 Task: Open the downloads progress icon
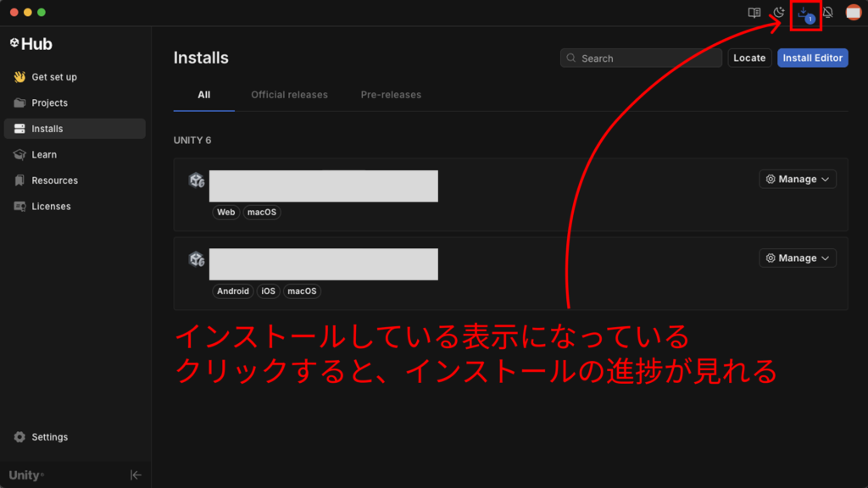pos(804,13)
